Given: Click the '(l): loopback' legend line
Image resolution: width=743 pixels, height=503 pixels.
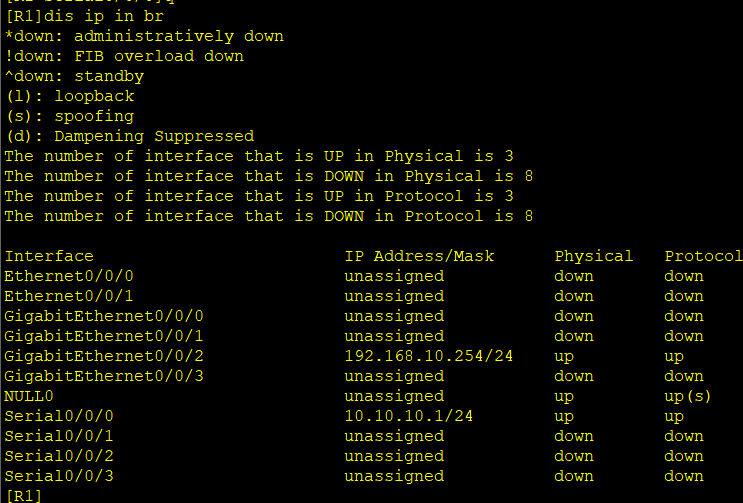Looking at the screenshot, I should [69, 96].
